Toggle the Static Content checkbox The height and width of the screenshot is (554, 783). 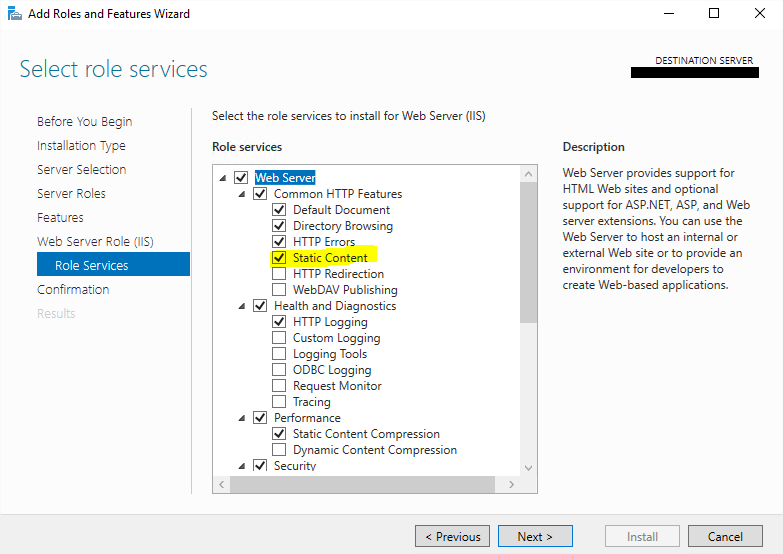pyautogui.click(x=279, y=258)
